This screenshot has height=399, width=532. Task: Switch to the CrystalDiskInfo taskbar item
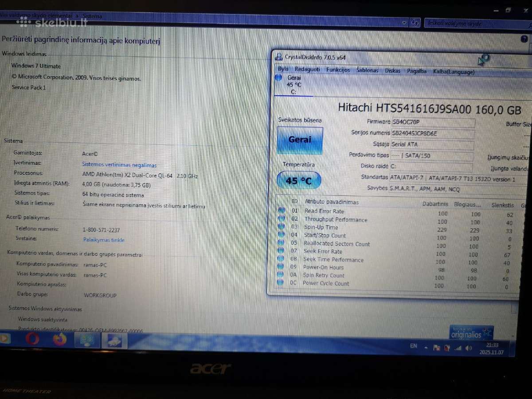click(x=114, y=340)
